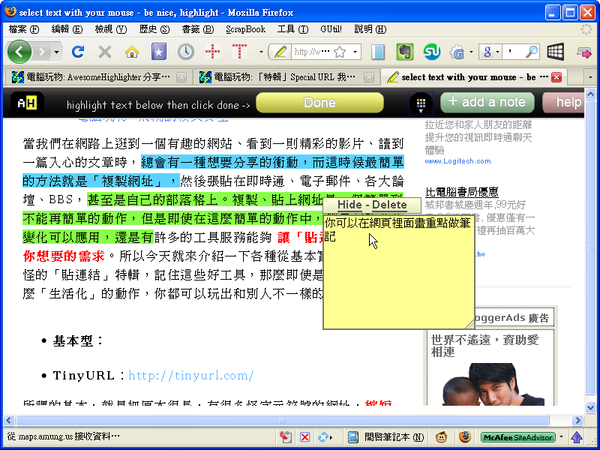Screen dimensions: 600x450
Task: Open the 說明 (H) menu
Action: [370, 29]
